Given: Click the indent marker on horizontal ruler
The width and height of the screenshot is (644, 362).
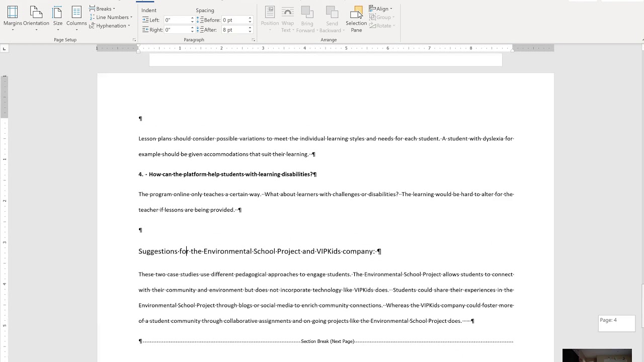Looking at the screenshot, I should click(x=138, y=48).
